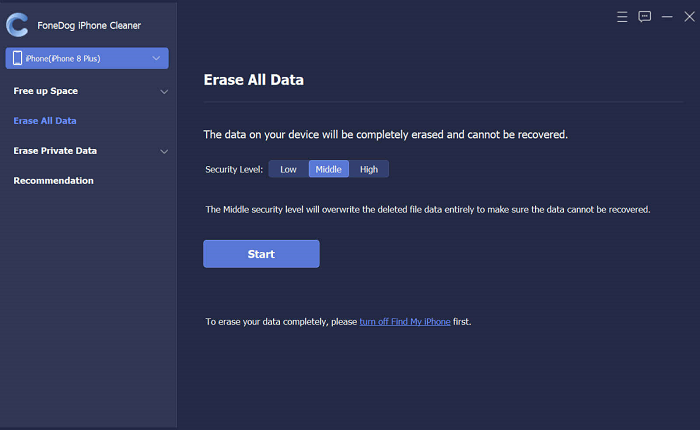Select Free up Space in the sidebar
The width and height of the screenshot is (700, 430).
(45, 91)
